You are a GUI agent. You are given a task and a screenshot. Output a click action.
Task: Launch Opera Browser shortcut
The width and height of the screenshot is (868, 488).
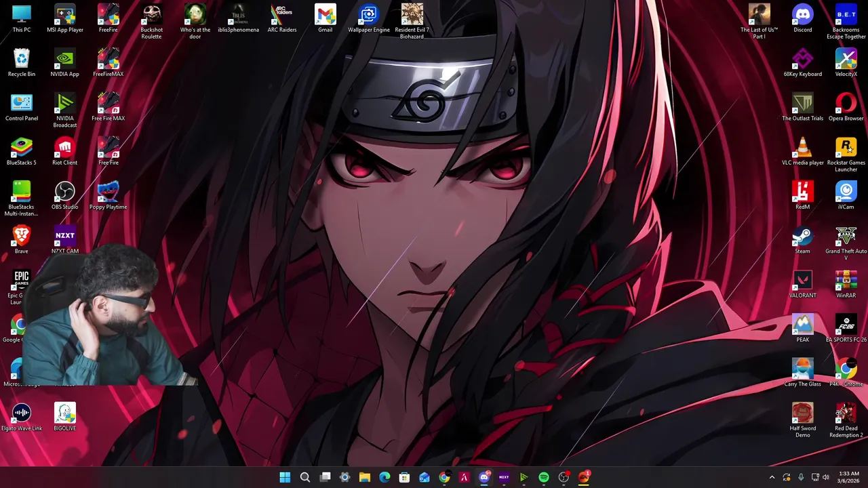[x=846, y=107]
